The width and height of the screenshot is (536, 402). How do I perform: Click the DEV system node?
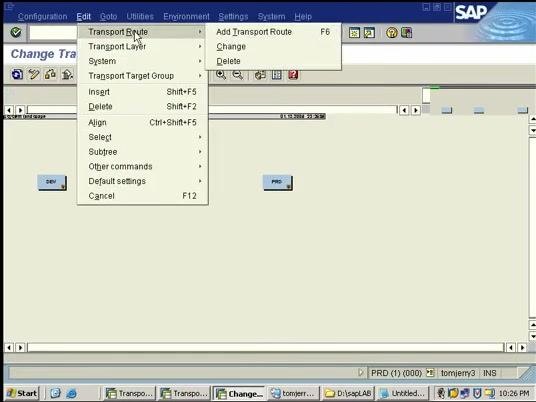pos(52,183)
